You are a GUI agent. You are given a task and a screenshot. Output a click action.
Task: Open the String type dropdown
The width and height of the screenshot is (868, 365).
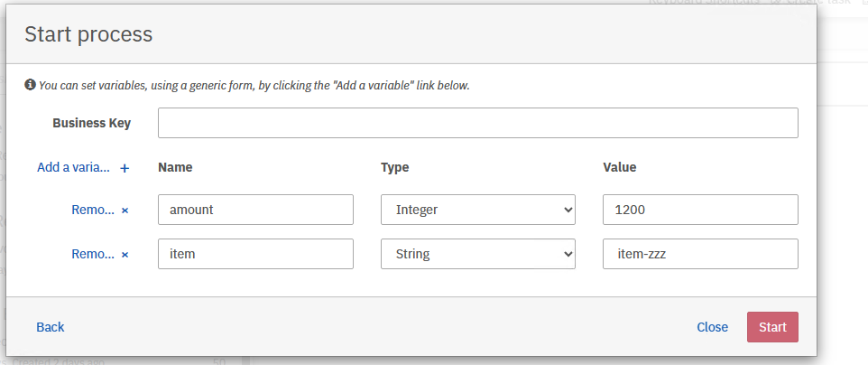coord(477,254)
